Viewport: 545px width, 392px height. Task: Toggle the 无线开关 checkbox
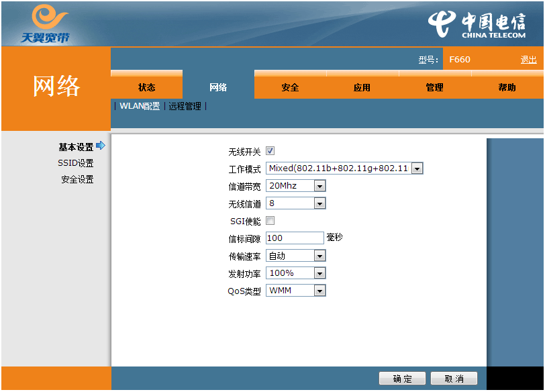pos(270,151)
